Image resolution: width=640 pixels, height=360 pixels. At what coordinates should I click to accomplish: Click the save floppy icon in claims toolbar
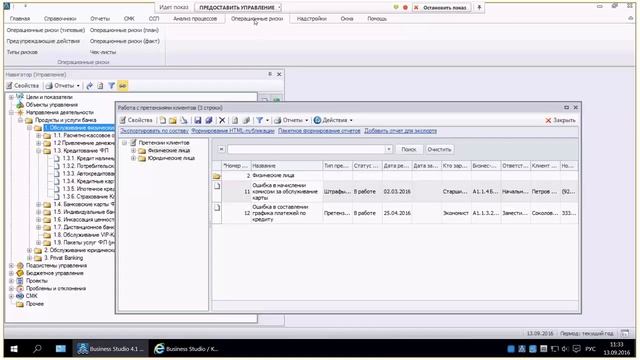pos(198,120)
